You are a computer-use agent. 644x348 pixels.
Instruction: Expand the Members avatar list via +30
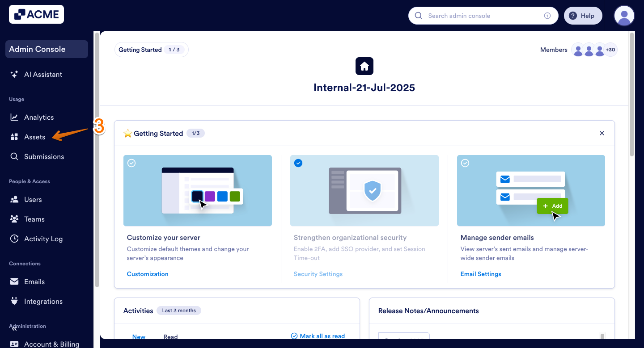610,50
